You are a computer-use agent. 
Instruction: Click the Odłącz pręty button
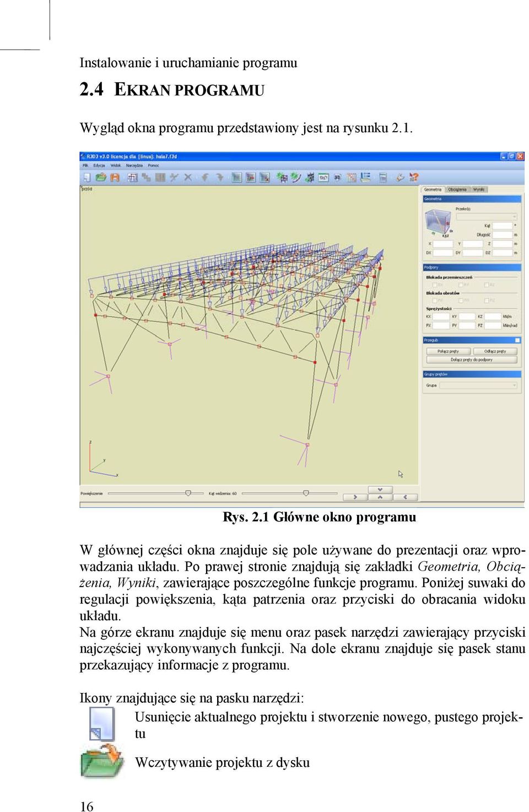point(495,351)
